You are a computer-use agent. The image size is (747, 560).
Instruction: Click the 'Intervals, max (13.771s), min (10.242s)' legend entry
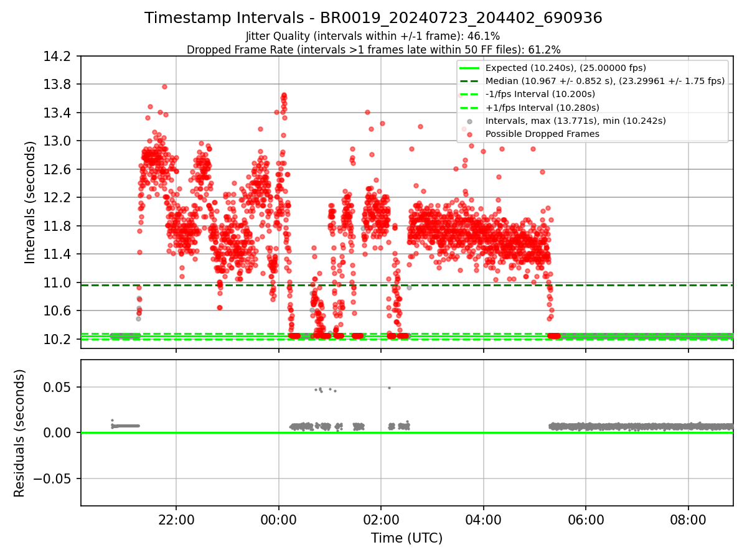575,121
